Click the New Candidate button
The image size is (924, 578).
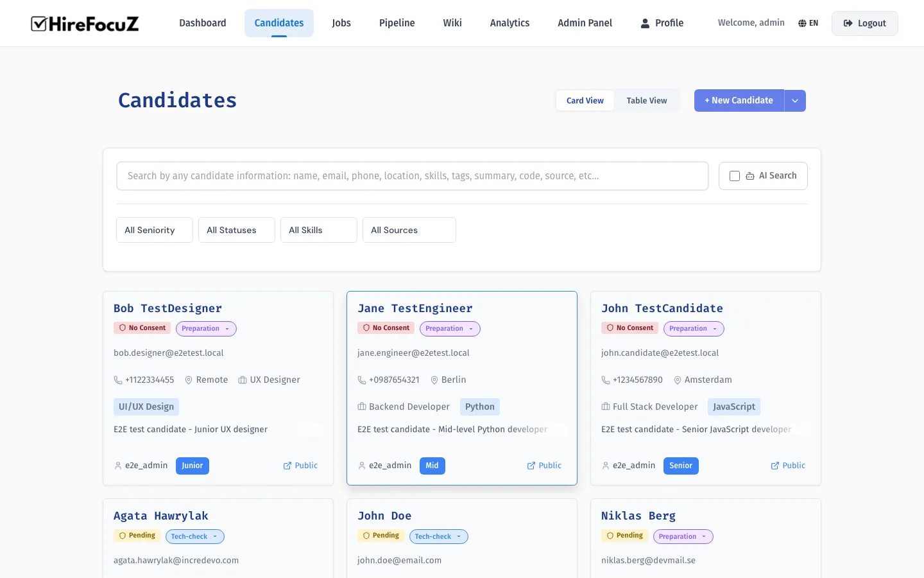(739, 100)
